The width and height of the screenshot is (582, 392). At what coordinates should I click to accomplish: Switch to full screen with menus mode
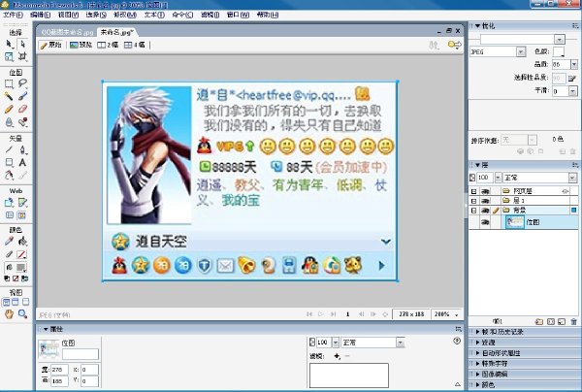click(16, 302)
